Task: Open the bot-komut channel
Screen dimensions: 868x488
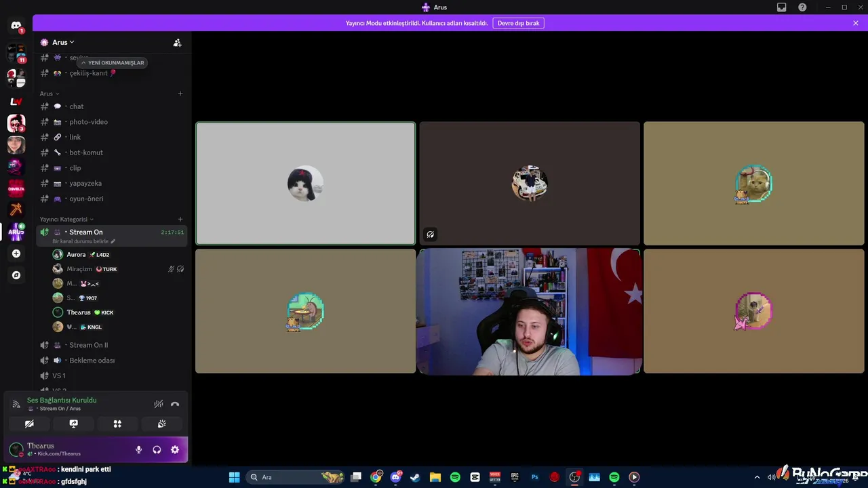Action: coord(112,152)
